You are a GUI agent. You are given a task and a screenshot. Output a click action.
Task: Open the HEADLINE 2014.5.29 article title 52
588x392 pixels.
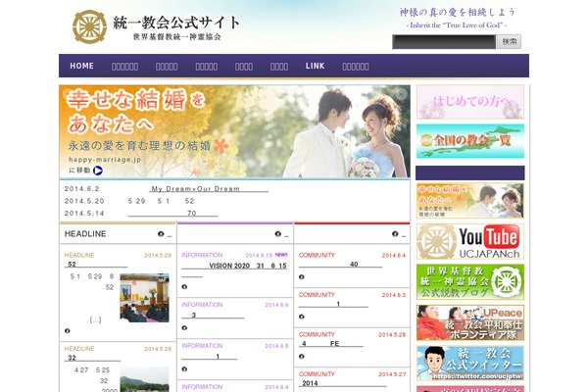click(96, 265)
